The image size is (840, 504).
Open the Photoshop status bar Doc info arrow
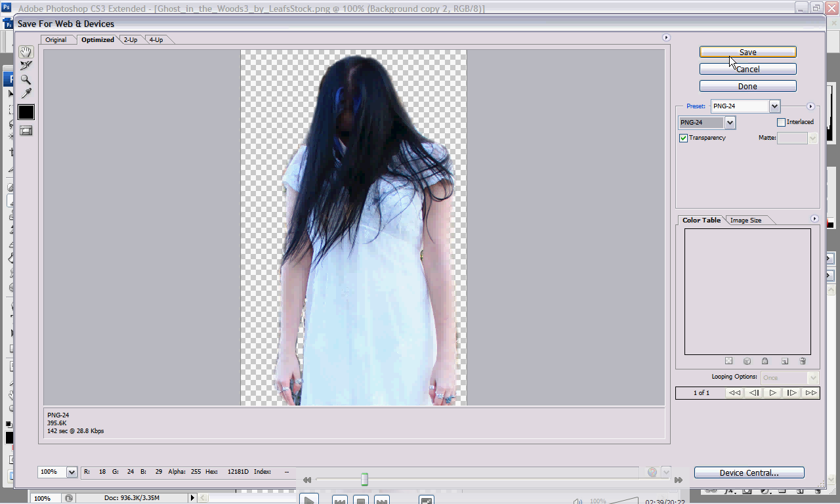tap(192, 498)
